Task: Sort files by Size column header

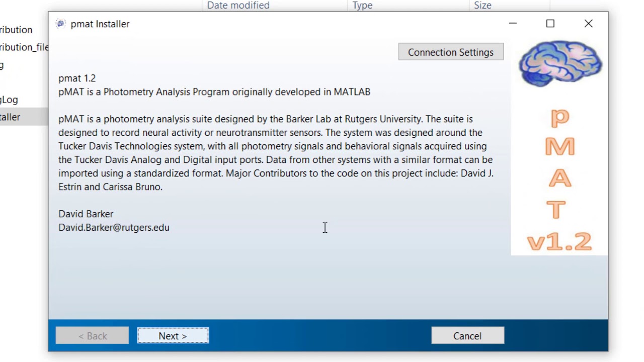Action: tap(482, 5)
